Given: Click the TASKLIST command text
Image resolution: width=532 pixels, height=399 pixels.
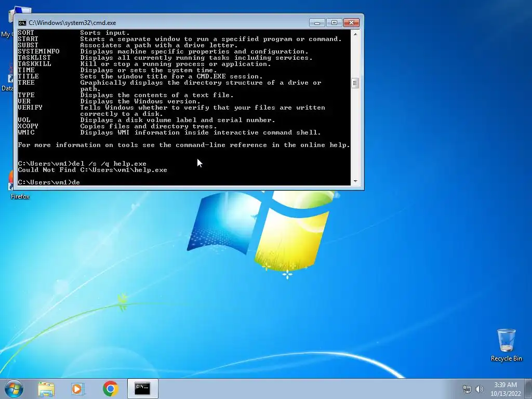Looking at the screenshot, I should (34, 58).
